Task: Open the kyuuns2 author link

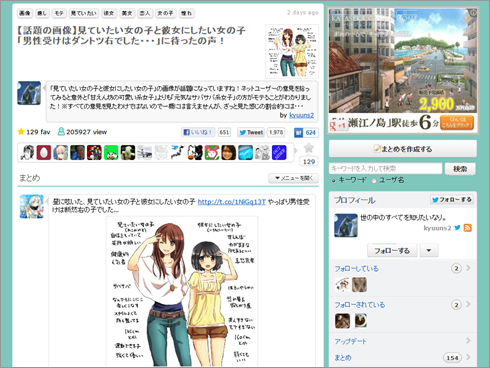Action: pos(301,115)
